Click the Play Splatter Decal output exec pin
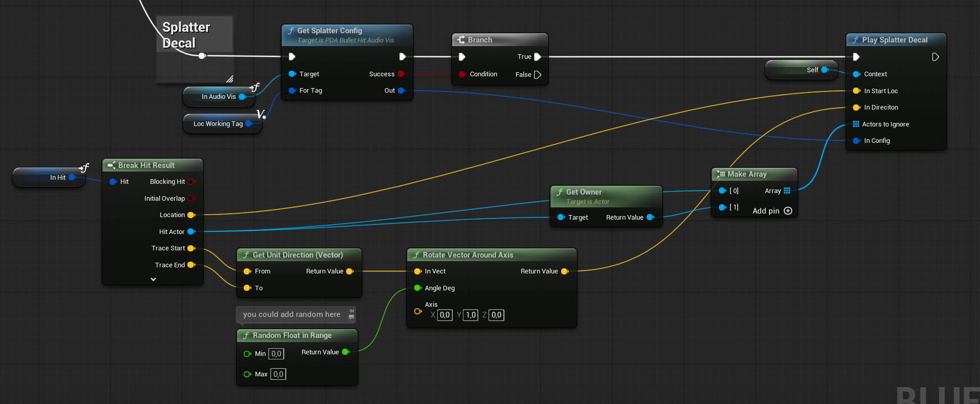 [935, 57]
